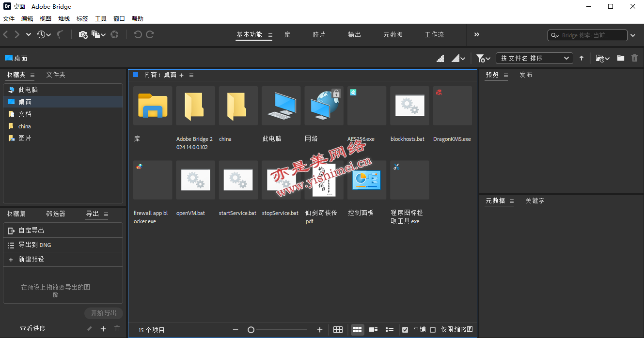The image size is (644, 338).
Task: Click the 导出到 DNG preset
Action: [x=63, y=245]
